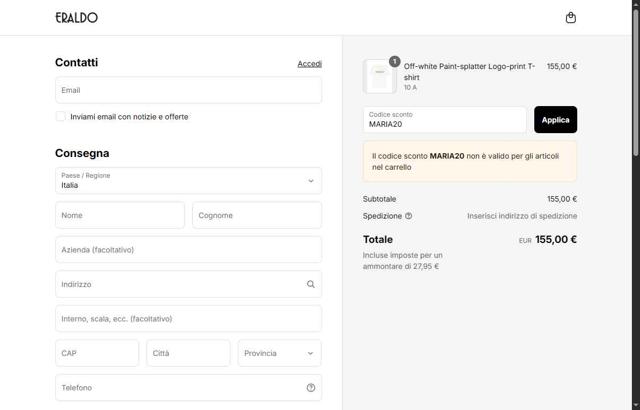Viewport: 640px width, 410px height.
Task: Click the Contatti heading
Action: coord(76,62)
